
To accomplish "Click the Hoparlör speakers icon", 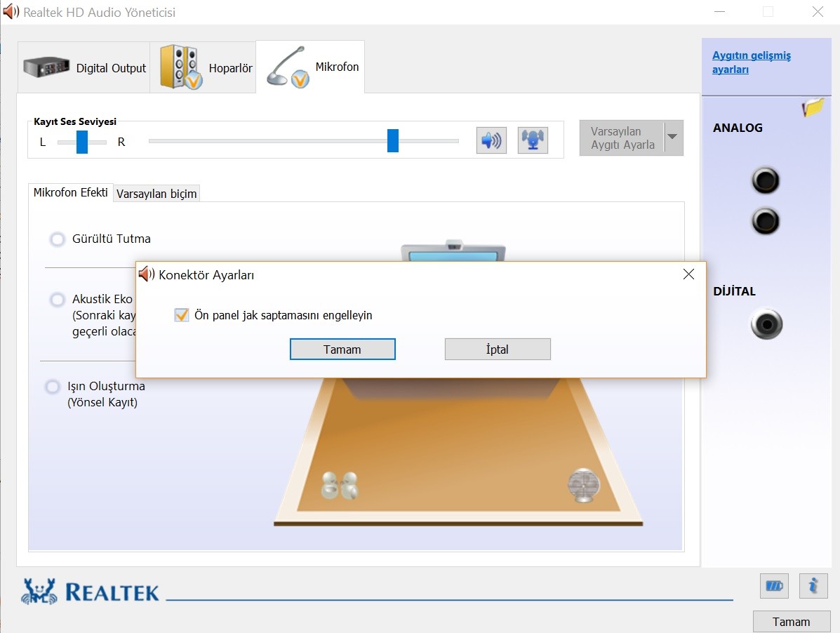I will [x=181, y=67].
